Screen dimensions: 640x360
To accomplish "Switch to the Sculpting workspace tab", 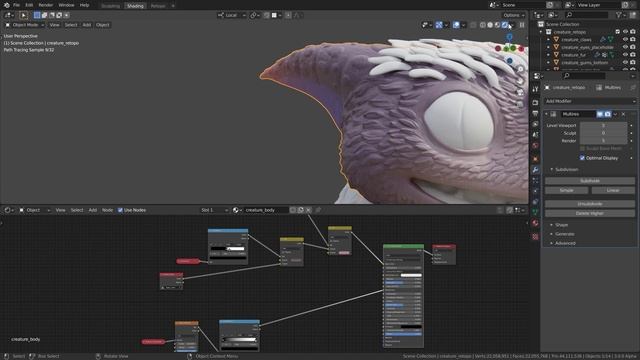I will pyautogui.click(x=110, y=6).
